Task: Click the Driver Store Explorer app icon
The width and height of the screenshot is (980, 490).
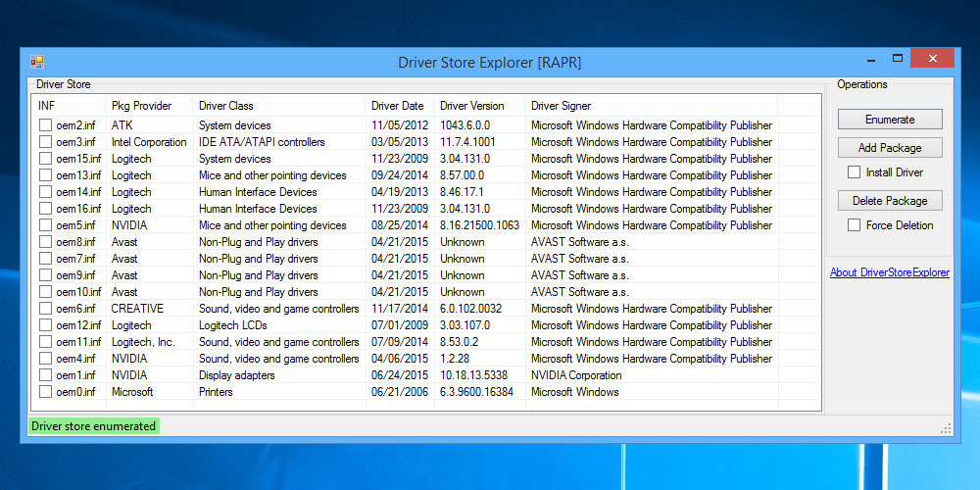Action: click(37, 62)
